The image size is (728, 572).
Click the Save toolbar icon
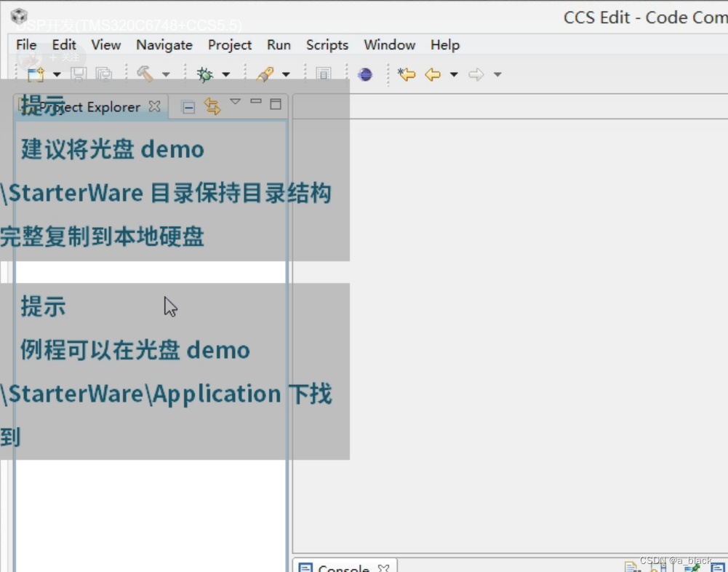pos(79,74)
